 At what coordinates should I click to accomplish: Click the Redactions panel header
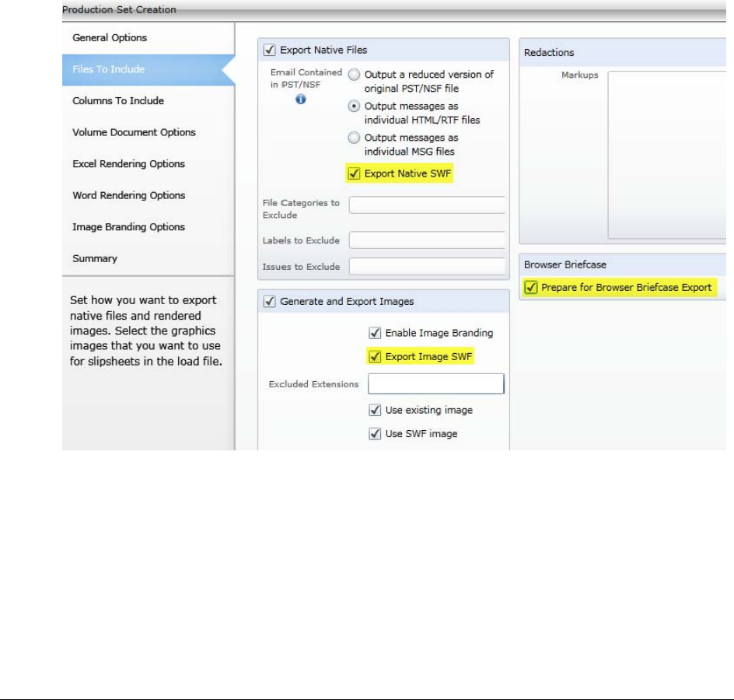[623, 52]
